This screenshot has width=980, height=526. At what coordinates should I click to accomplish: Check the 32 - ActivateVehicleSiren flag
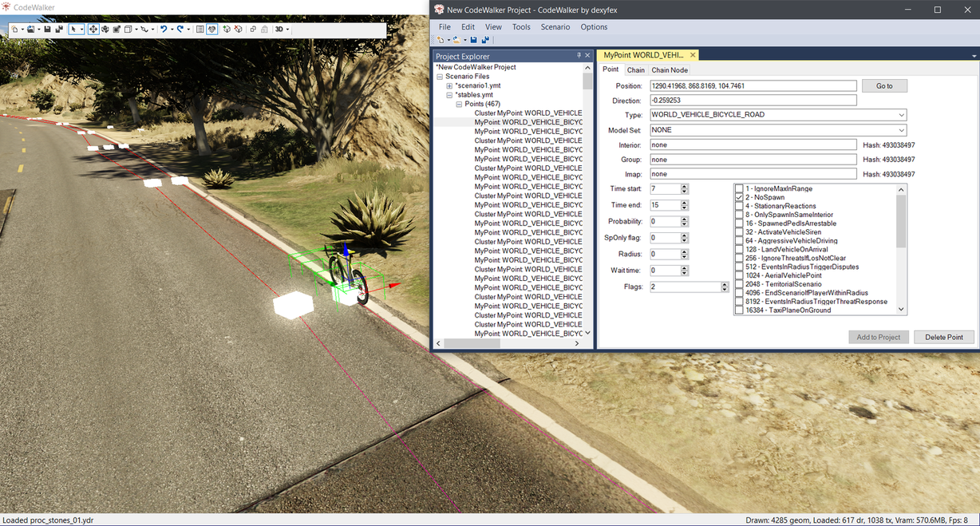[x=739, y=232]
